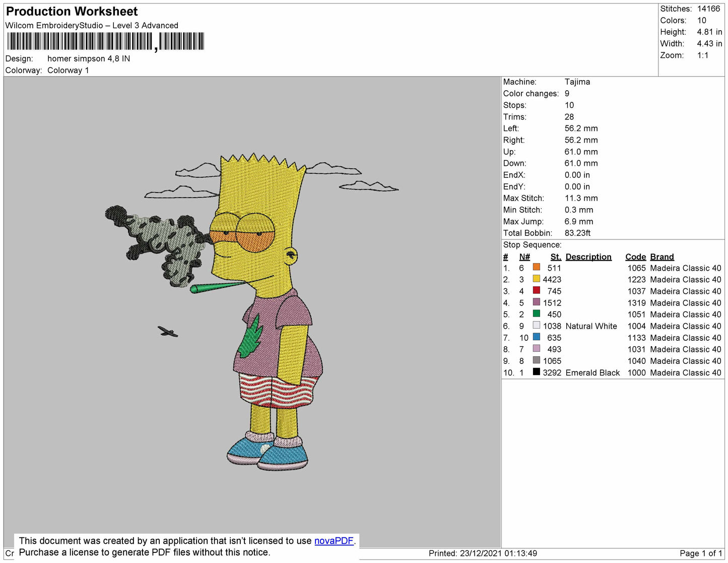Click the blue swatch for code 1133
This screenshot has height=563, width=728.
click(537, 337)
